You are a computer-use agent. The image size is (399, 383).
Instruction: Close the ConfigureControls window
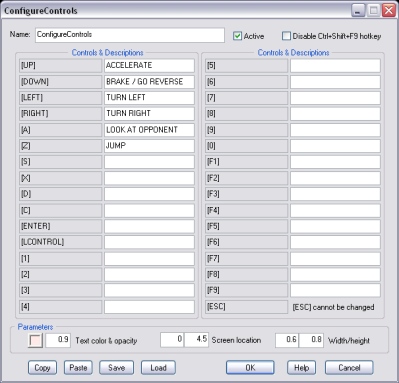pos(389,11)
